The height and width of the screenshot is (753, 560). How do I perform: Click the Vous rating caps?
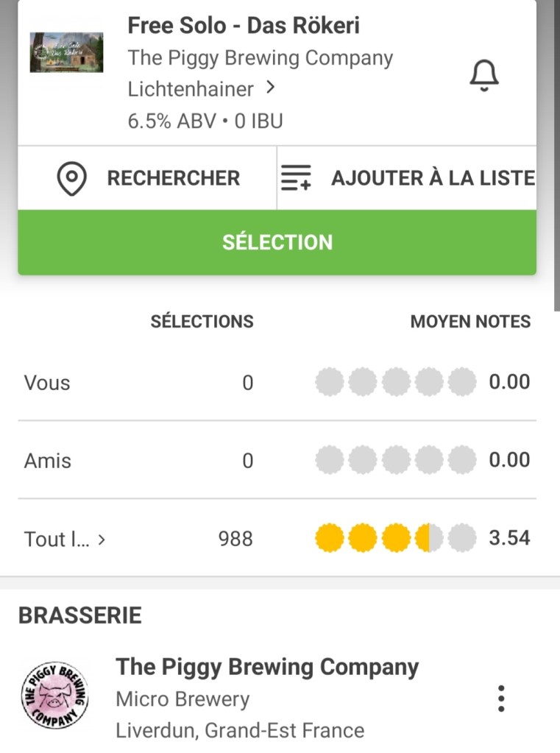pyautogui.click(x=395, y=382)
